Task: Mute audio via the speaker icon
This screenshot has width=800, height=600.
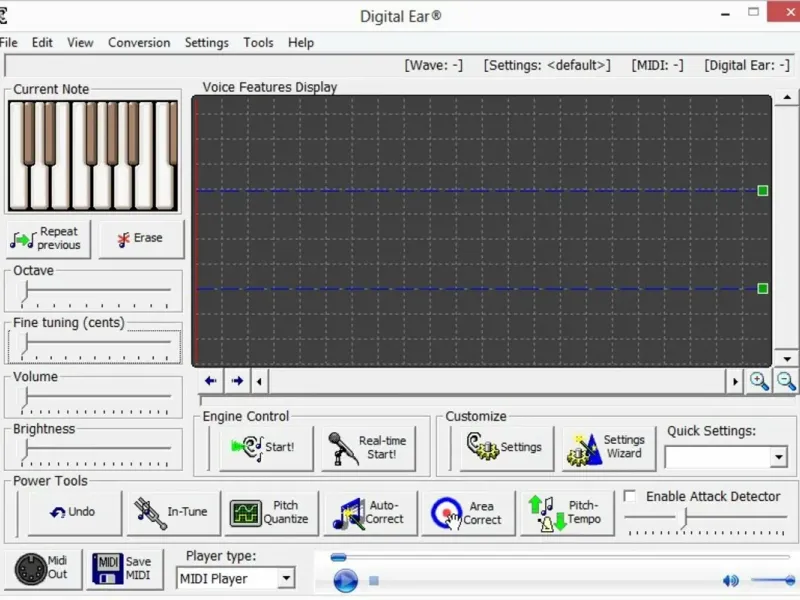Action: coord(731,580)
